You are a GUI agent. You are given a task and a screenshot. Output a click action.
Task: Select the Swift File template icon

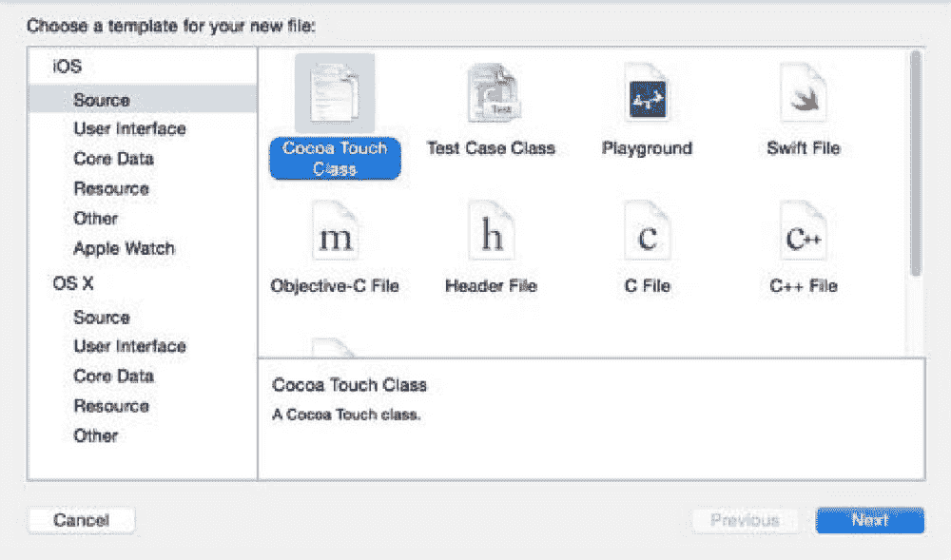[803, 94]
